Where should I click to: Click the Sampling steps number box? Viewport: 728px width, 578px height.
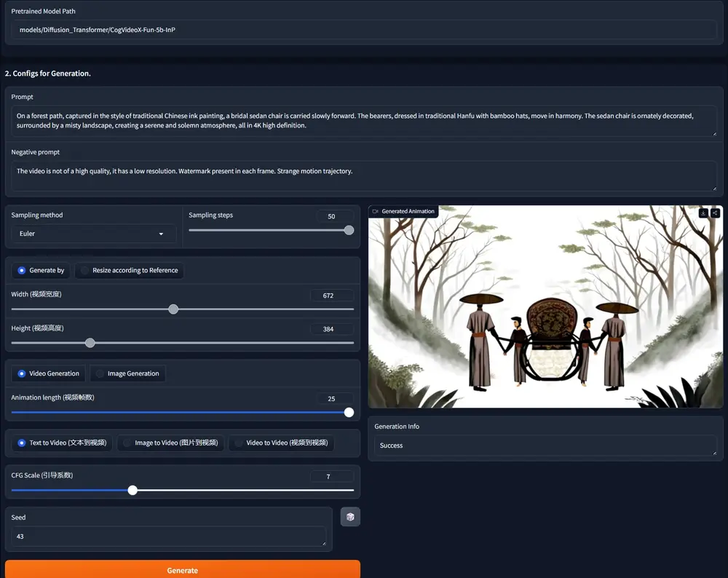tap(334, 216)
